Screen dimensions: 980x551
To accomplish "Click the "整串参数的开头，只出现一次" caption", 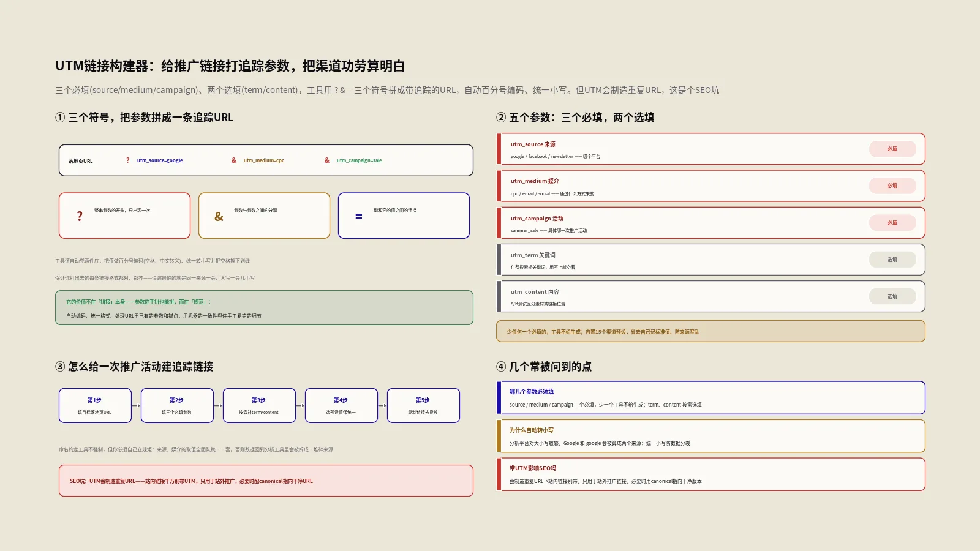I will pos(122,211).
